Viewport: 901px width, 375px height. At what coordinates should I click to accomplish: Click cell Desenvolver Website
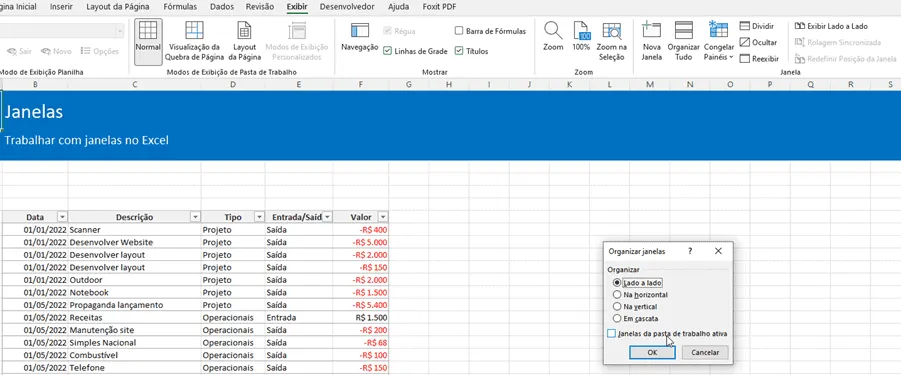point(134,242)
